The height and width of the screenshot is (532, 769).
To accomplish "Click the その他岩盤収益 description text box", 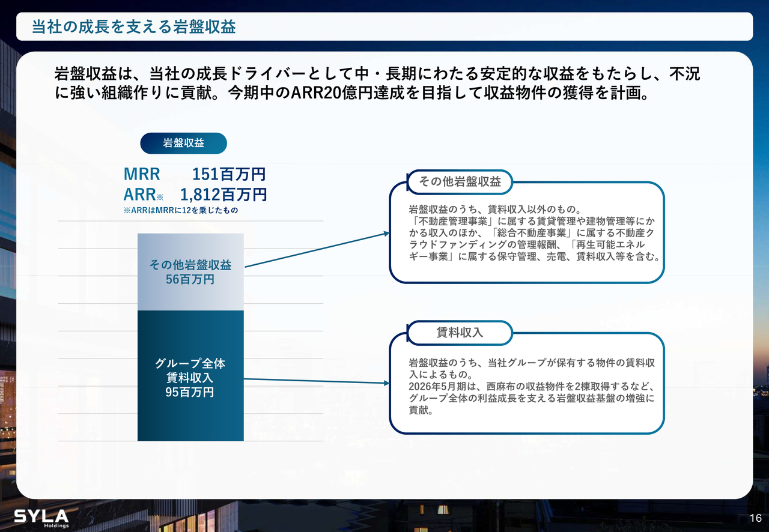I will point(533,234).
